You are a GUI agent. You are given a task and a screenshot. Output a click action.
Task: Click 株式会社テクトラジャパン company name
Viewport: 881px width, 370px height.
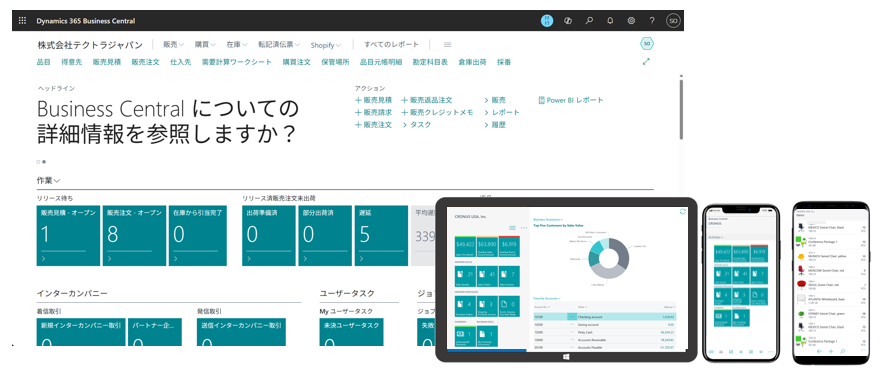click(x=90, y=45)
